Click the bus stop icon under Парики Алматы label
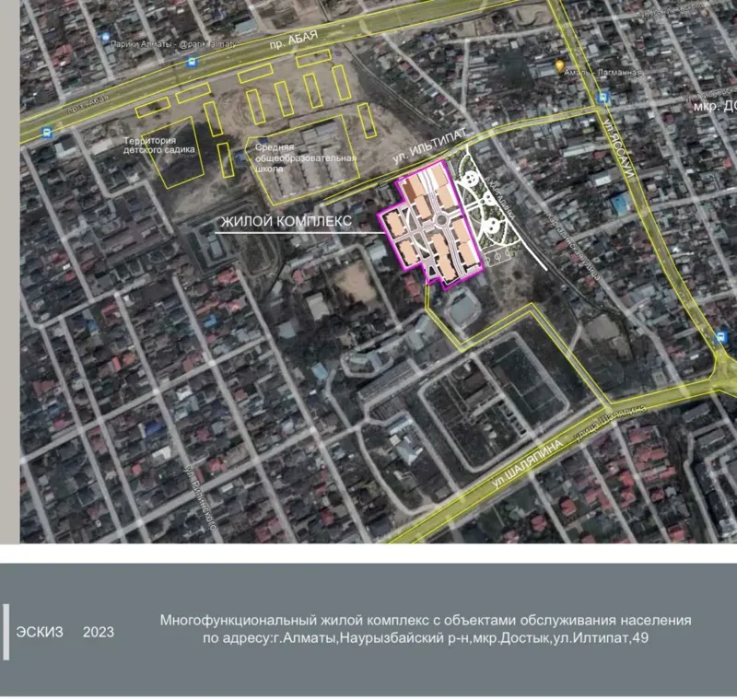 click(191, 63)
